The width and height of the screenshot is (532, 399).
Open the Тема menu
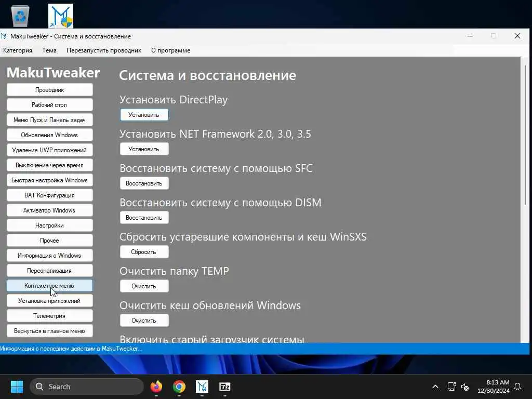coord(49,50)
